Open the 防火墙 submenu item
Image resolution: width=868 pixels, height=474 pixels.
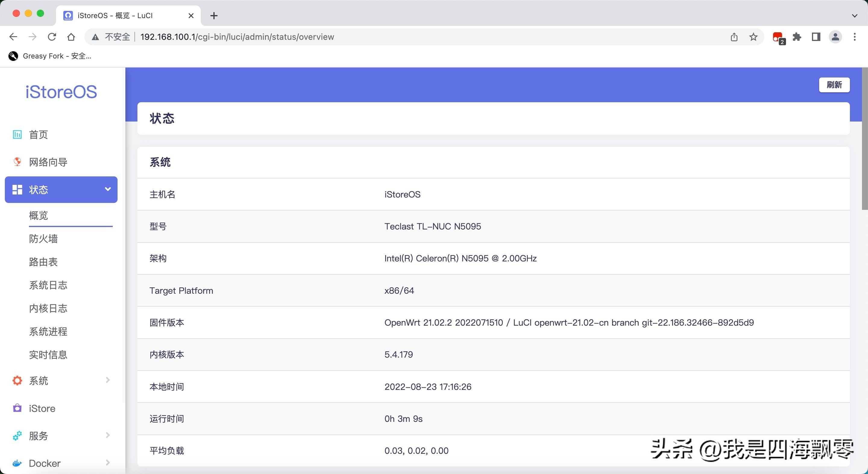tap(43, 239)
